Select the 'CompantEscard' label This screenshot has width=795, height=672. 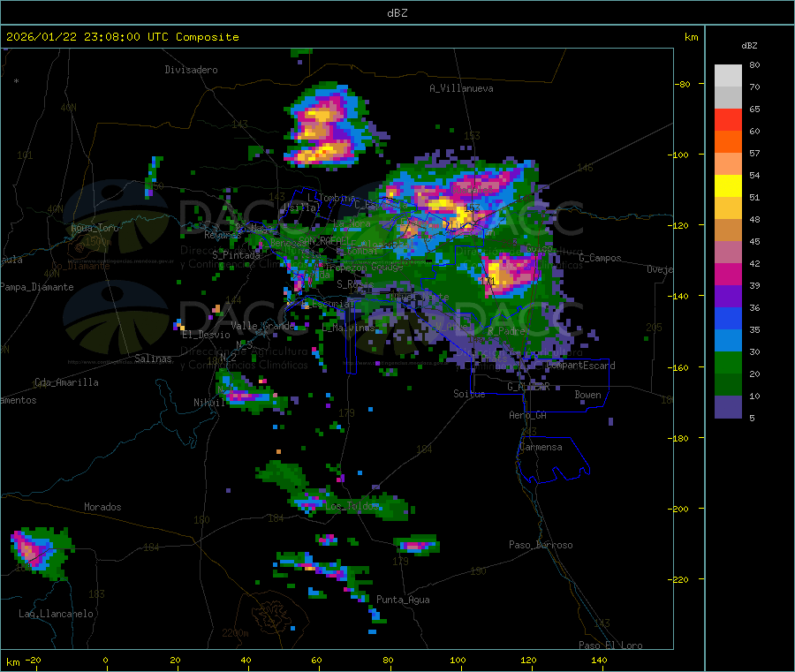click(581, 366)
